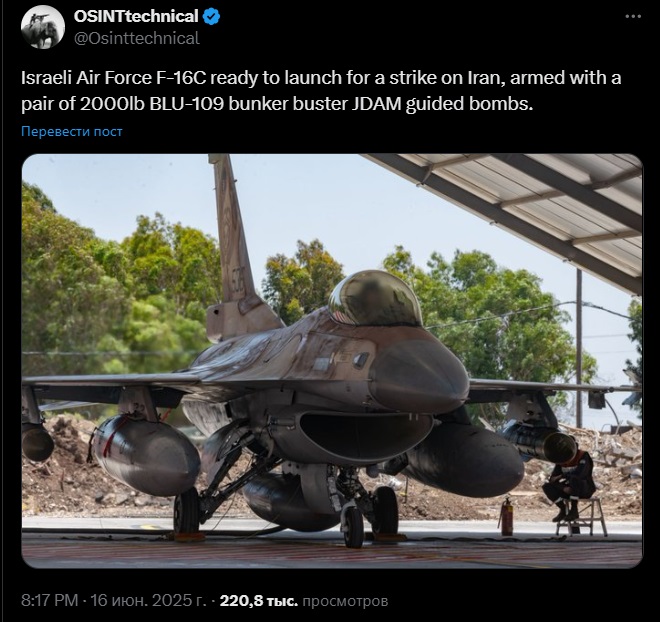Open the 8:17 PM timestamp link

(50, 601)
